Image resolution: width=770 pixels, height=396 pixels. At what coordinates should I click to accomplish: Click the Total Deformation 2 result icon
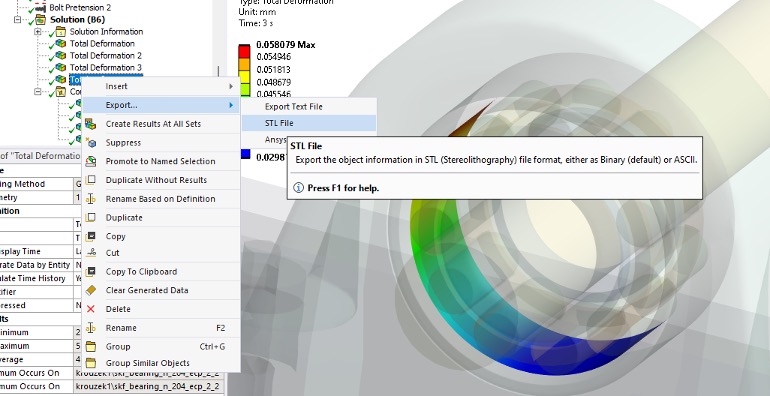click(60, 56)
